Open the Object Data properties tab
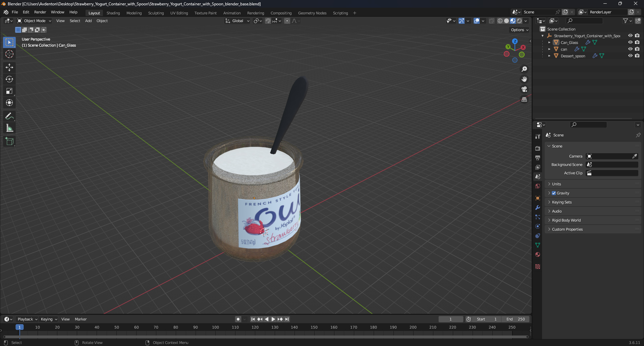 point(538,245)
